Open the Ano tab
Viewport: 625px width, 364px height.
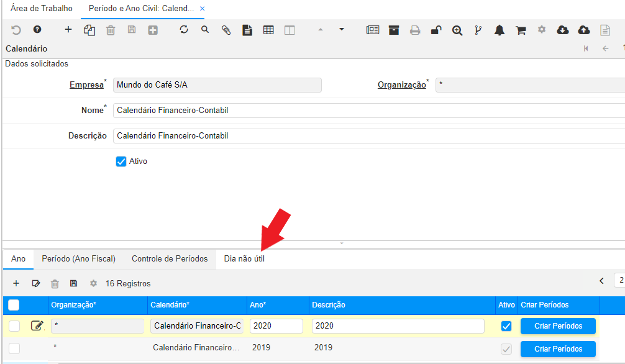click(19, 259)
